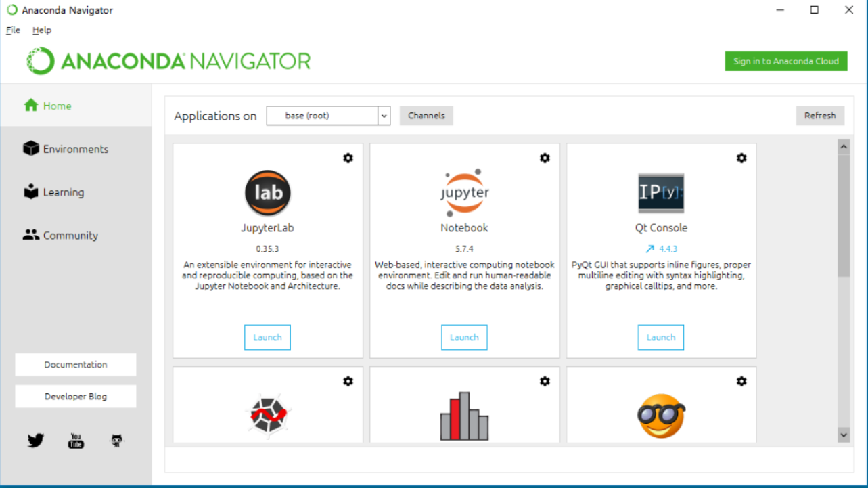Viewport: 868px width, 488px height.
Task: Launch JupyterLab
Action: click(267, 337)
